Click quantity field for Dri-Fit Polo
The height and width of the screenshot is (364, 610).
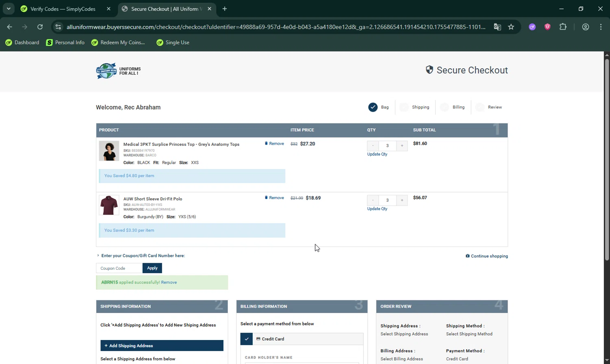pyautogui.click(x=388, y=200)
